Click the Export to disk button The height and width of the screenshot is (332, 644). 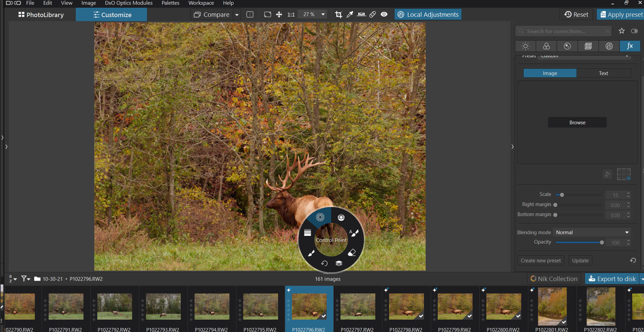(612, 279)
